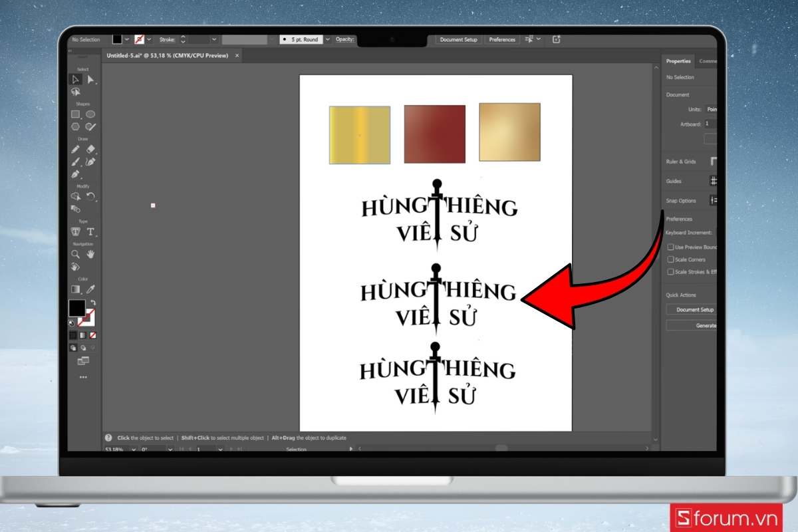Open the 5 pt. Round brush dropdown
The image size is (798, 532).
point(327,40)
